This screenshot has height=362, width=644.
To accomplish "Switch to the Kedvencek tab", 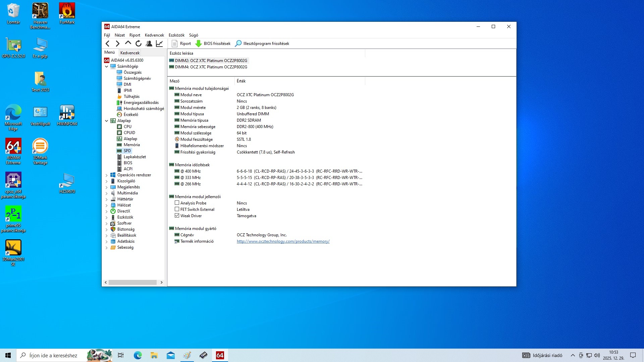I will [x=130, y=53].
